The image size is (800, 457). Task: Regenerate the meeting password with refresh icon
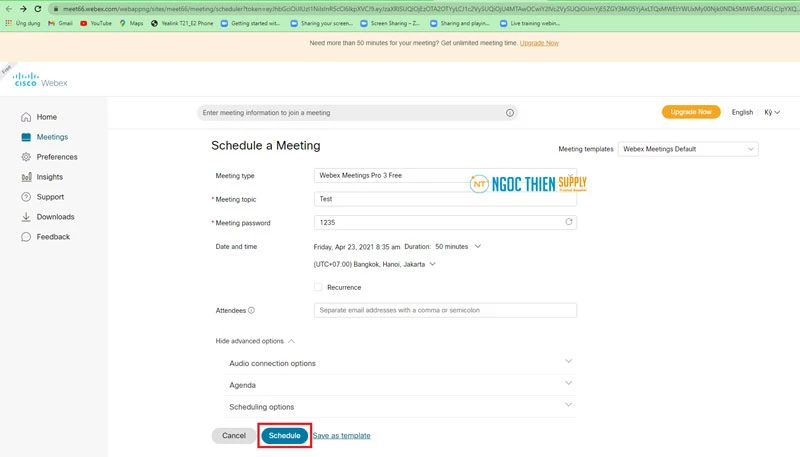coord(568,222)
